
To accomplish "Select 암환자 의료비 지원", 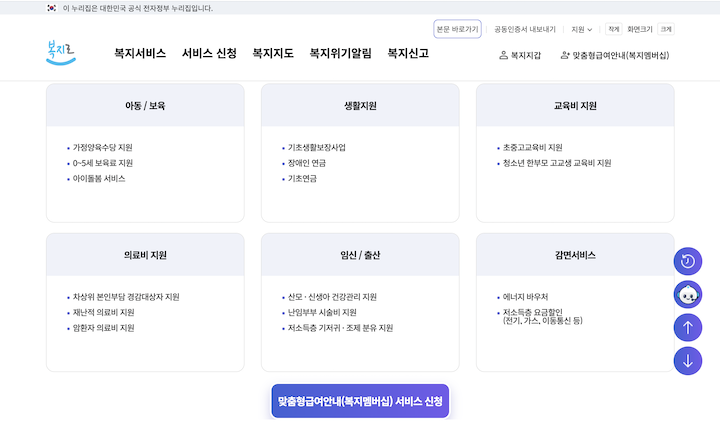I will (103, 328).
